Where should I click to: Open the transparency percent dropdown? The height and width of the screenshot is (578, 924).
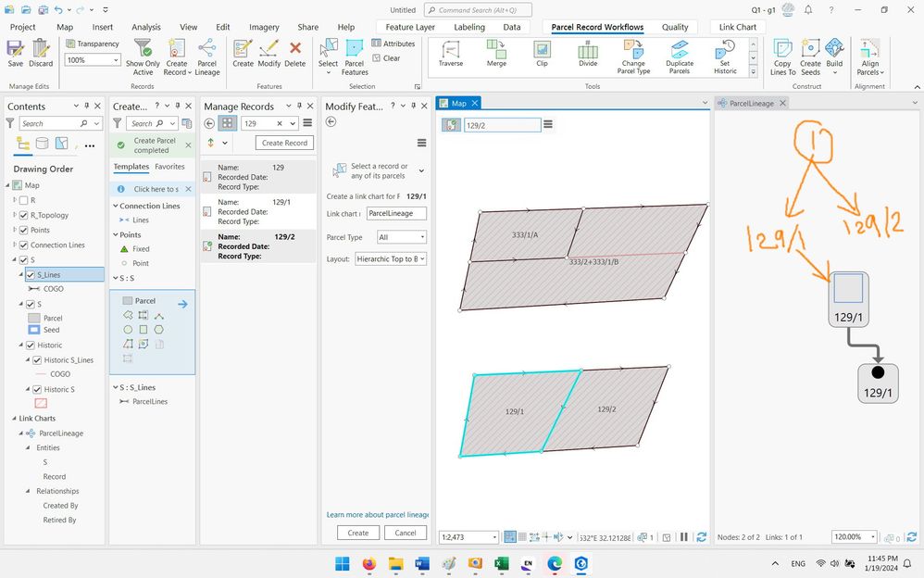point(116,59)
